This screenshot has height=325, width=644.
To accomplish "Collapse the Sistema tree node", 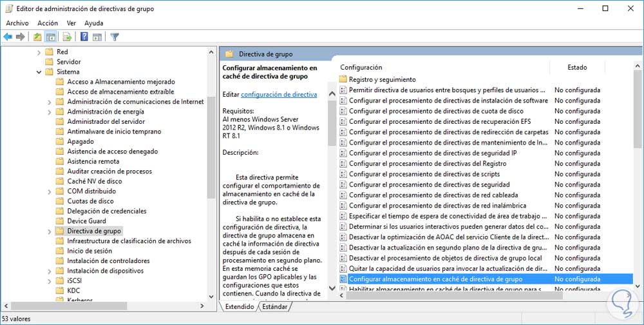I will (39, 72).
